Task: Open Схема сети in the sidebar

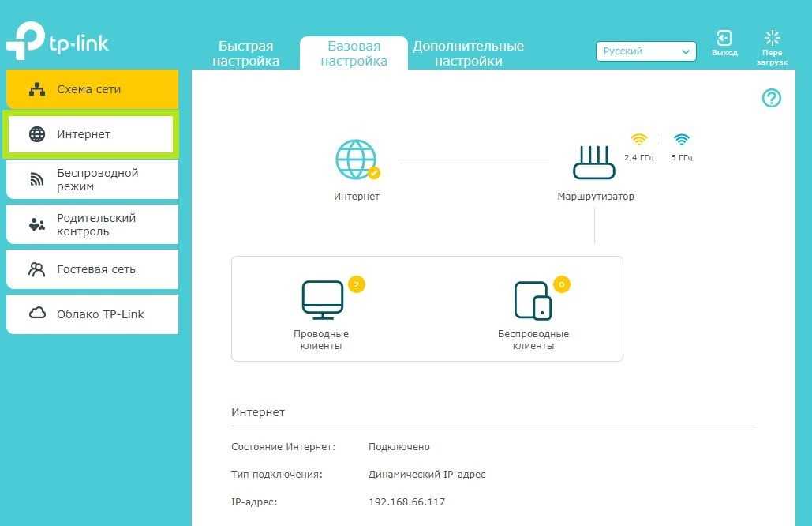Action: coord(92,89)
